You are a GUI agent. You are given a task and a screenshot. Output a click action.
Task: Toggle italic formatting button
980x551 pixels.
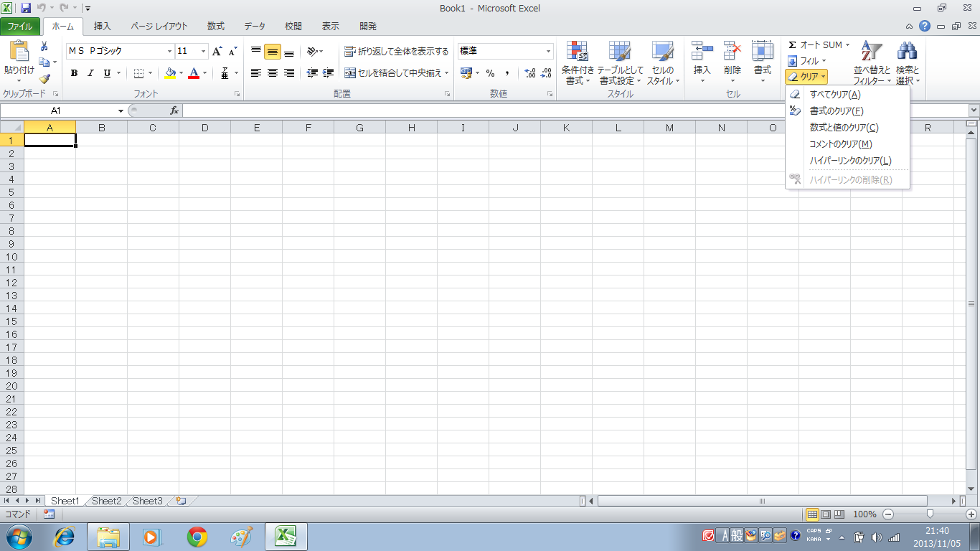point(90,73)
